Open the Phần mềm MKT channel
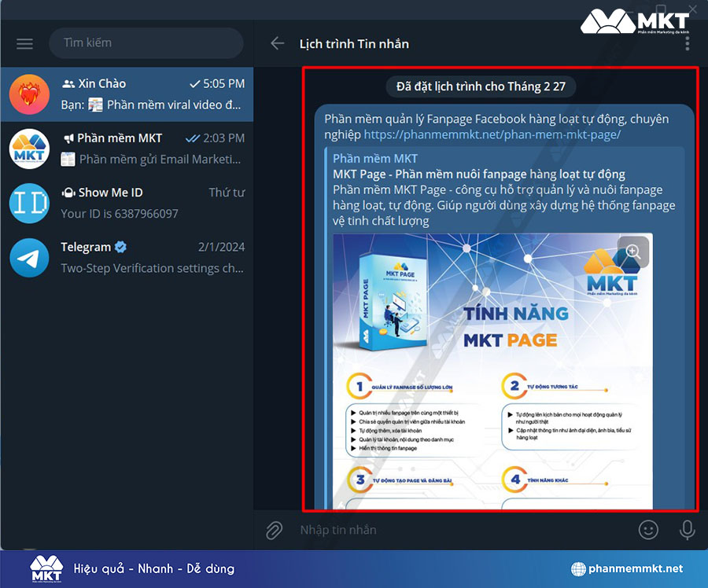Screen dimensions: 708x588 [x=127, y=149]
